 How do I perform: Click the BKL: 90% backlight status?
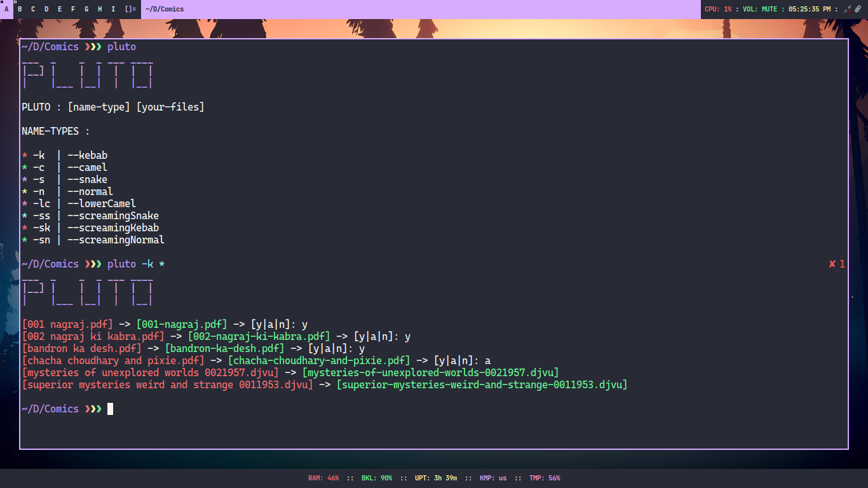click(377, 478)
